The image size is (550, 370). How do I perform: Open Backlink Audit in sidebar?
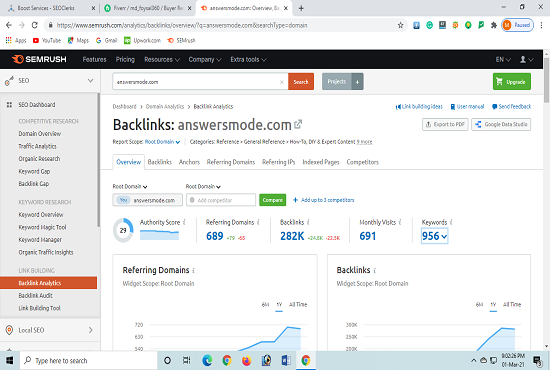click(35, 296)
